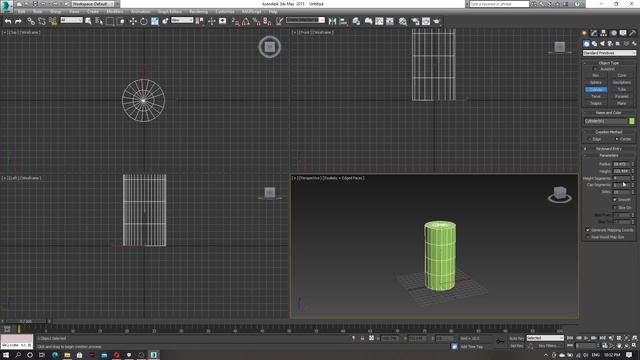Open the Material Editor icon
The height and width of the screenshot is (360, 640).
click(403, 21)
